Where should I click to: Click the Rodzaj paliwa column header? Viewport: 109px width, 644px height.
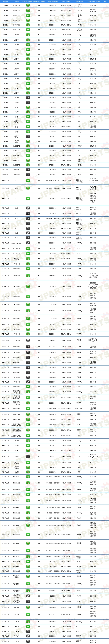tap(27, 2)
